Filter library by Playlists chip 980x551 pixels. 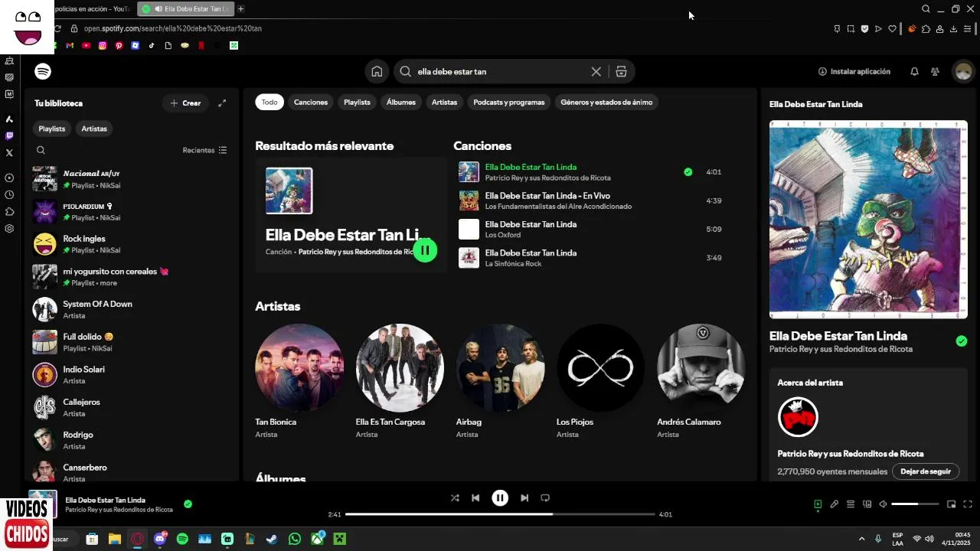click(x=52, y=129)
